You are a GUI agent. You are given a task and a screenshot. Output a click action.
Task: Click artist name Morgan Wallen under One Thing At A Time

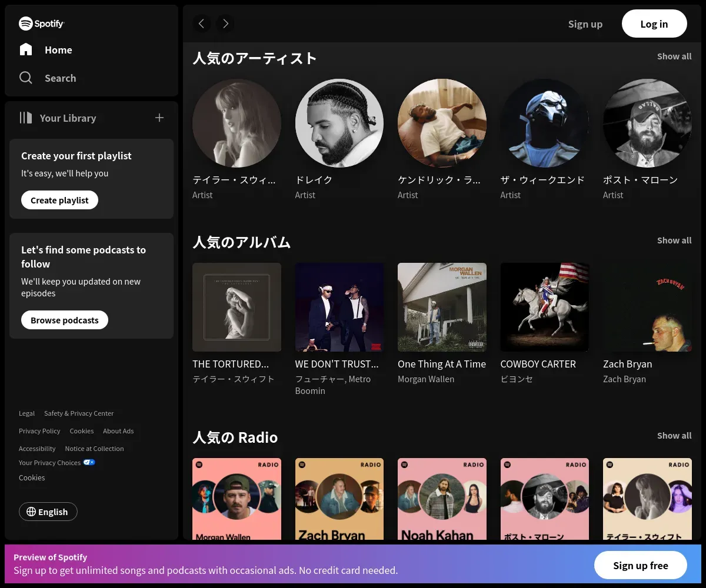(426, 379)
